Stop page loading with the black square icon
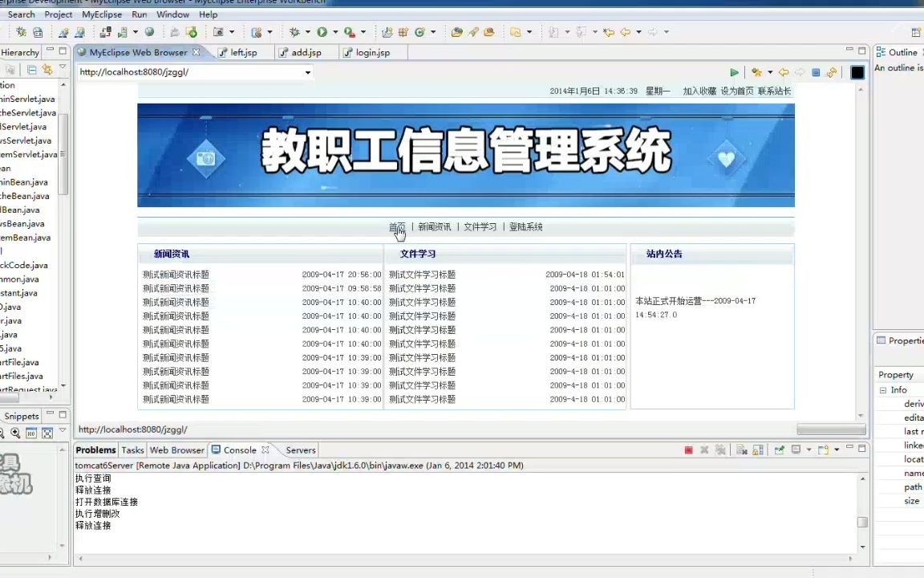924x578 pixels. pyautogui.click(x=857, y=72)
